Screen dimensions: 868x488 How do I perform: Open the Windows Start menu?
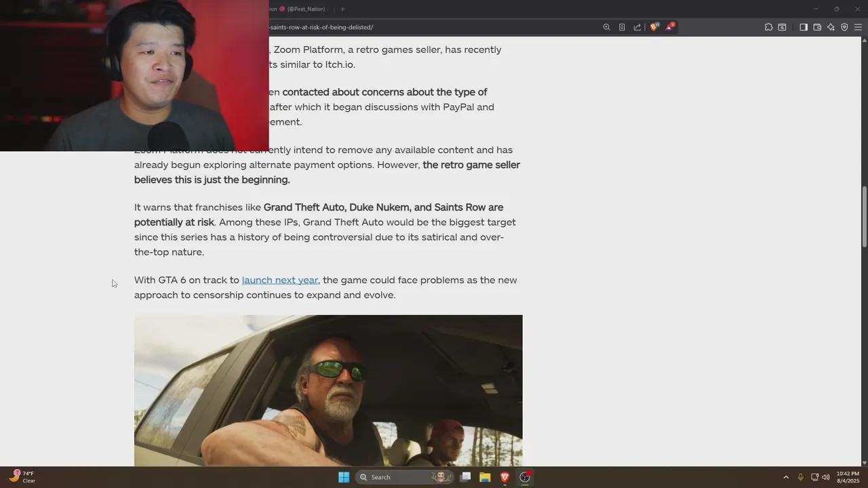[344, 477]
